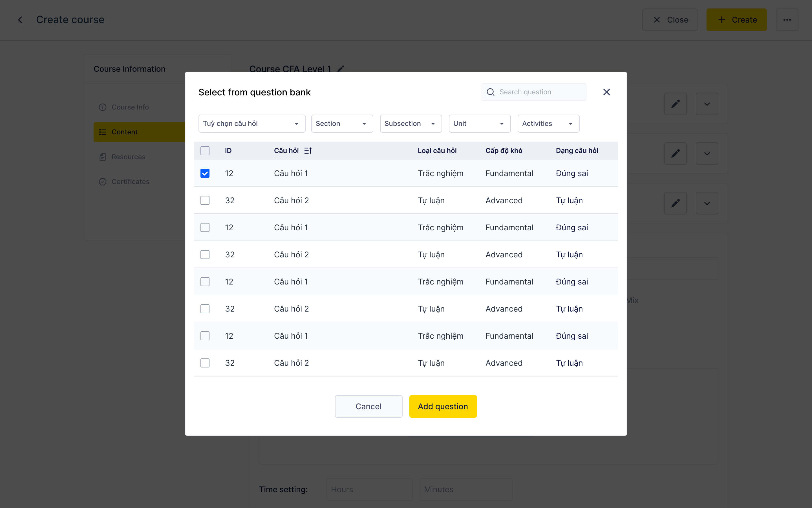This screenshot has width=812, height=508.
Task: Open the Tuỳ chọn câu hỏi dropdown
Action: [x=252, y=124]
